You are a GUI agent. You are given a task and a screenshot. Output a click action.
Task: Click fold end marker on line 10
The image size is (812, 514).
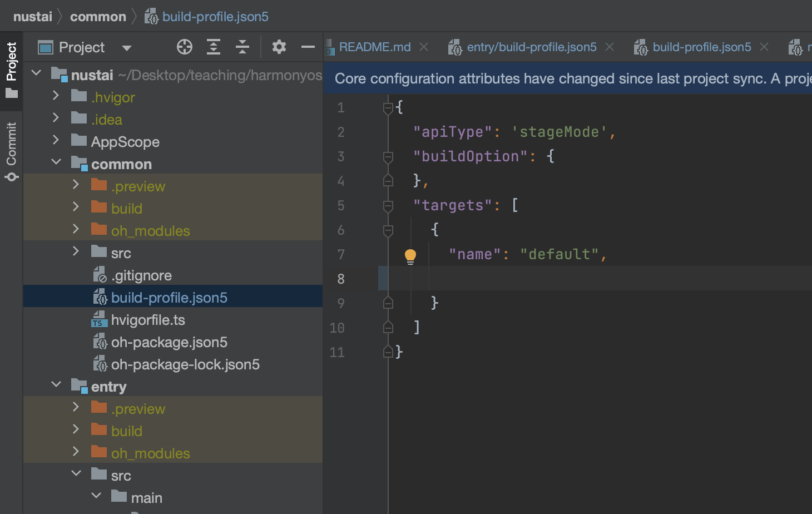pos(388,327)
